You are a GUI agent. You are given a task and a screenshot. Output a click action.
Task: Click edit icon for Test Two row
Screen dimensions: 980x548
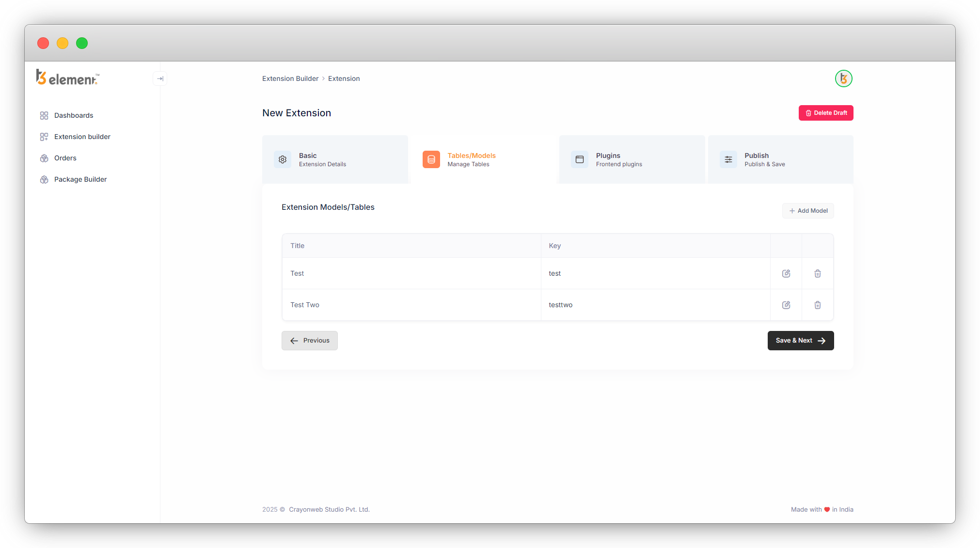click(786, 305)
